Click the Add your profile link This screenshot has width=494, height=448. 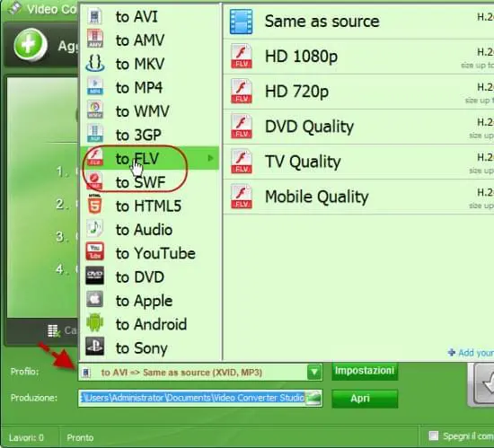coord(471,353)
